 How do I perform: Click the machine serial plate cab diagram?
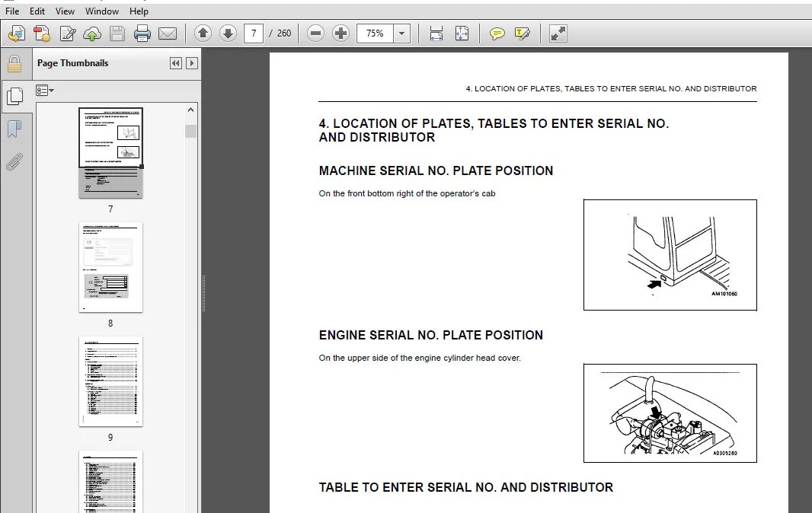(670, 255)
